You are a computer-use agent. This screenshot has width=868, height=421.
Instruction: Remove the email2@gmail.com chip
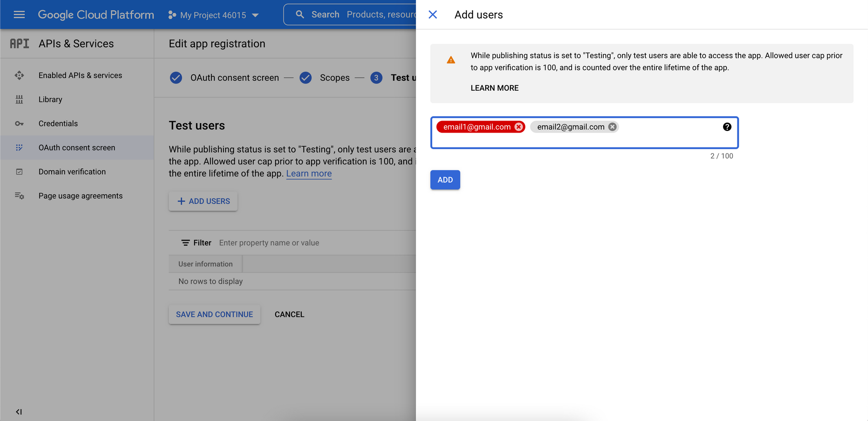click(612, 127)
